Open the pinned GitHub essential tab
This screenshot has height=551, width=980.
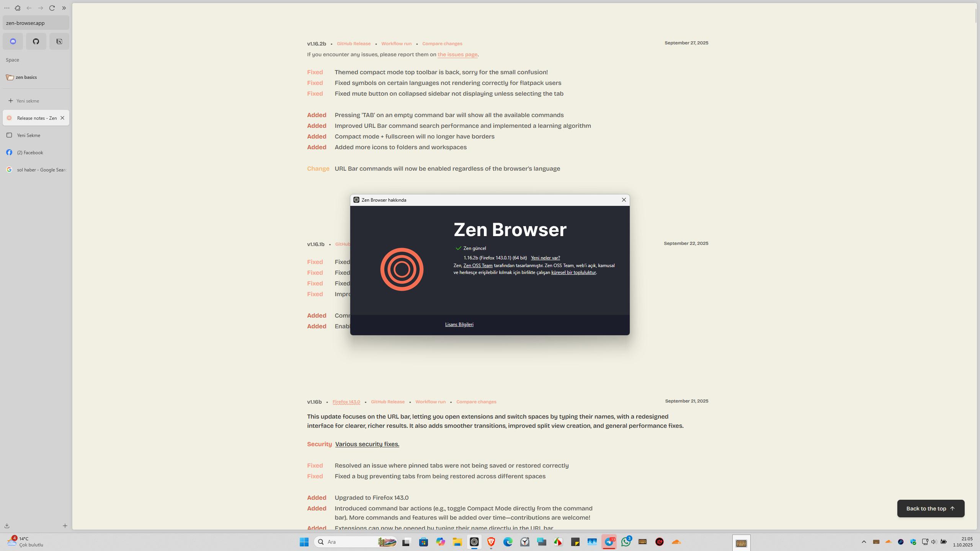pos(36,41)
